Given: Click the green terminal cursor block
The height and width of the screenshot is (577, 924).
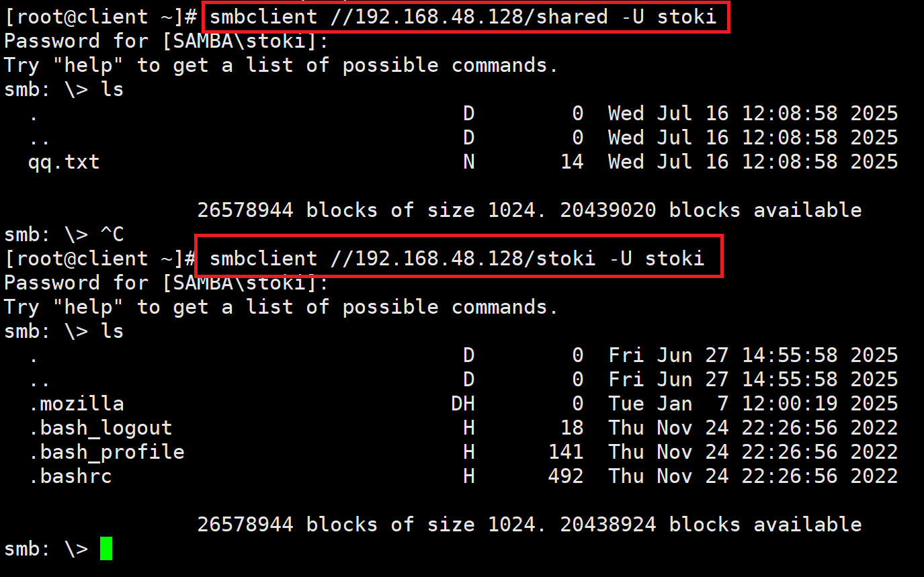Looking at the screenshot, I should [106, 549].
